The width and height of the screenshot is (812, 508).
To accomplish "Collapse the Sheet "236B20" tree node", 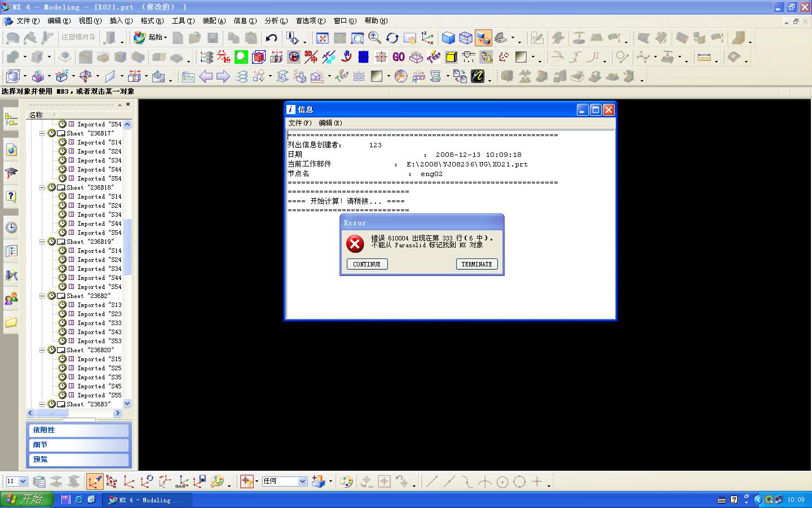I will tap(42, 350).
